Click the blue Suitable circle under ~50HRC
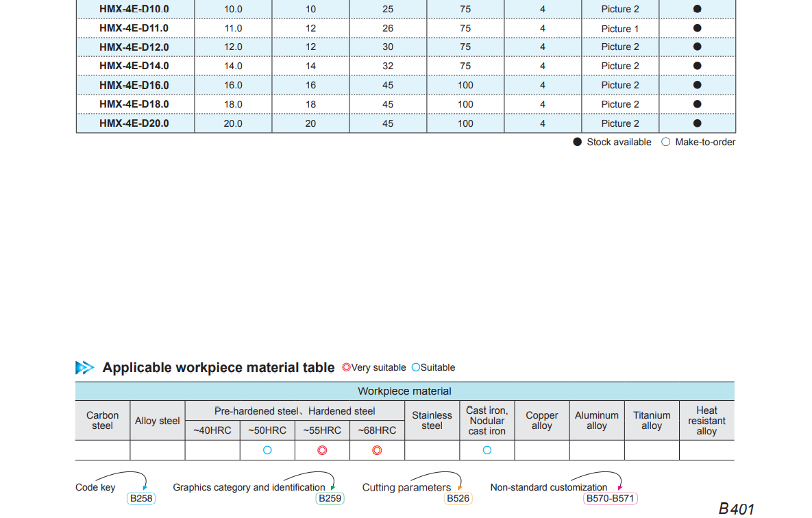 pyautogui.click(x=267, y=450)
